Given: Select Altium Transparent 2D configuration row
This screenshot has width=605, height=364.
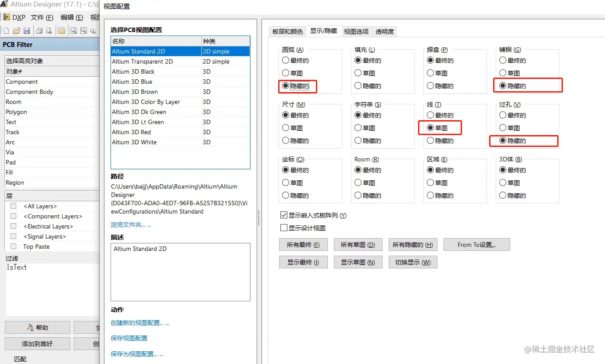Looking at the screenshot, I should click(x=180, y=61).
